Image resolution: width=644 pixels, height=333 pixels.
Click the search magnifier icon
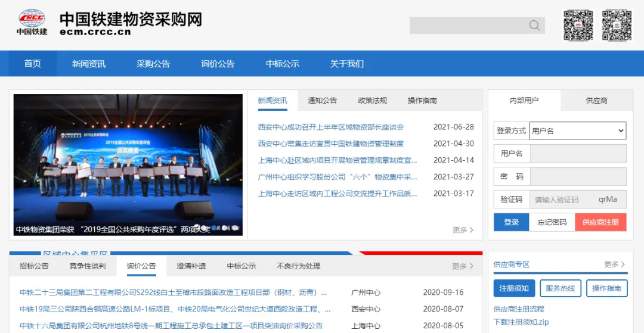(534, 25)
